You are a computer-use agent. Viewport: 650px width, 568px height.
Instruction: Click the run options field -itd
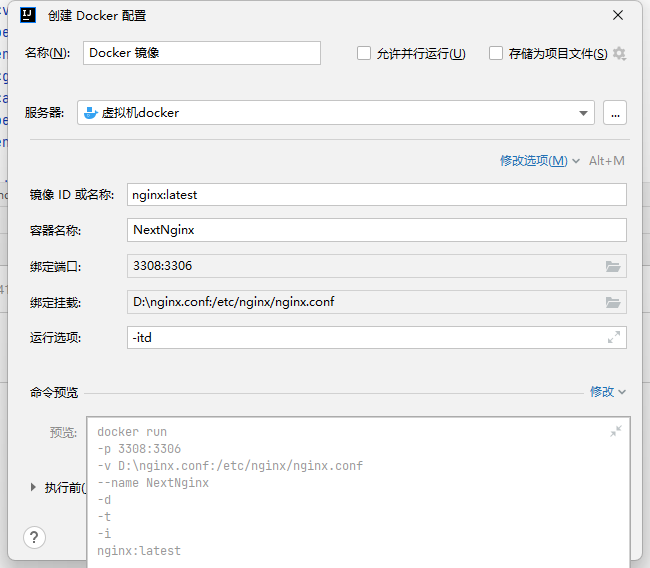377,337
